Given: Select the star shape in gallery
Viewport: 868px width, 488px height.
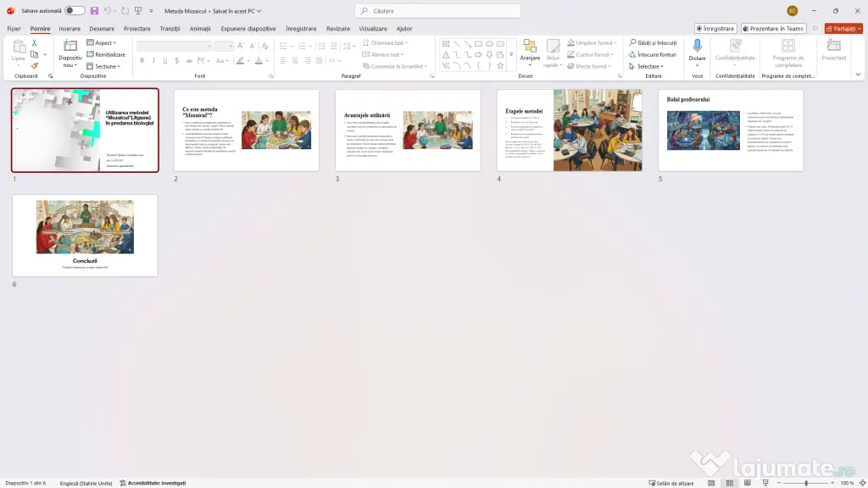Looking at the screenshot, I should click(x=500, y=66).
